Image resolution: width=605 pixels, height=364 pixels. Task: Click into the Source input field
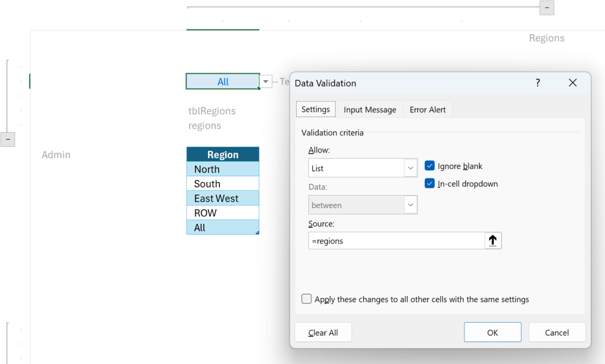click(x=396, y=240)
